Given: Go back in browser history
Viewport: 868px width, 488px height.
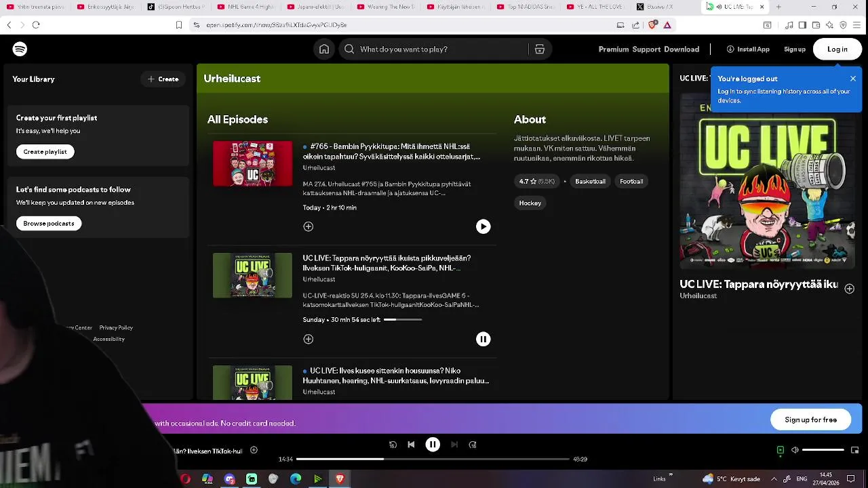Looking at the screenshot, I should [9, 25].
